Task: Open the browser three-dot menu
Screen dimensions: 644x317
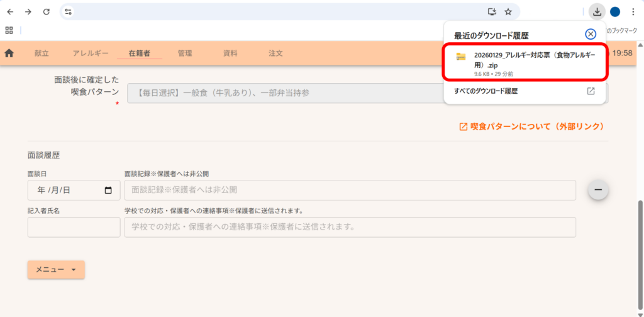Action: coord(633,12)
